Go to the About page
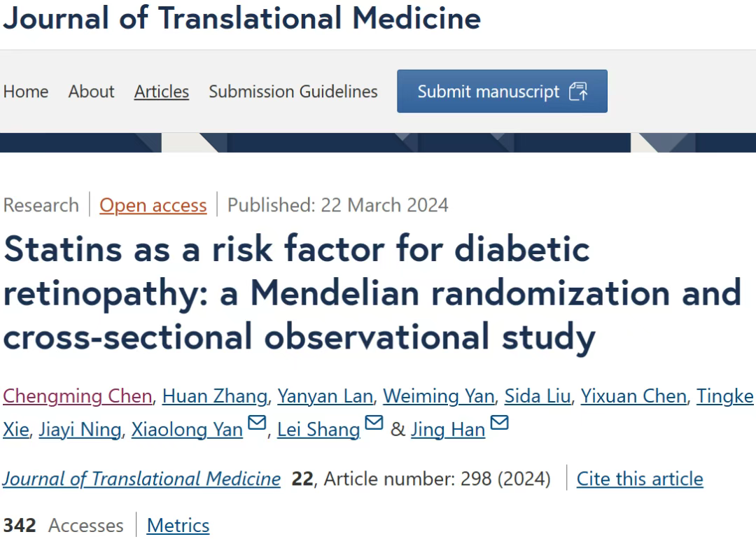This screenshot has width=756, height=539. point(91,92)
